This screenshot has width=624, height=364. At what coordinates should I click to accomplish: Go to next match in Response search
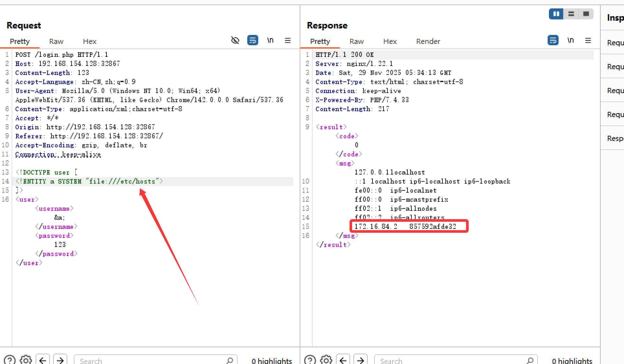point(361,360)
